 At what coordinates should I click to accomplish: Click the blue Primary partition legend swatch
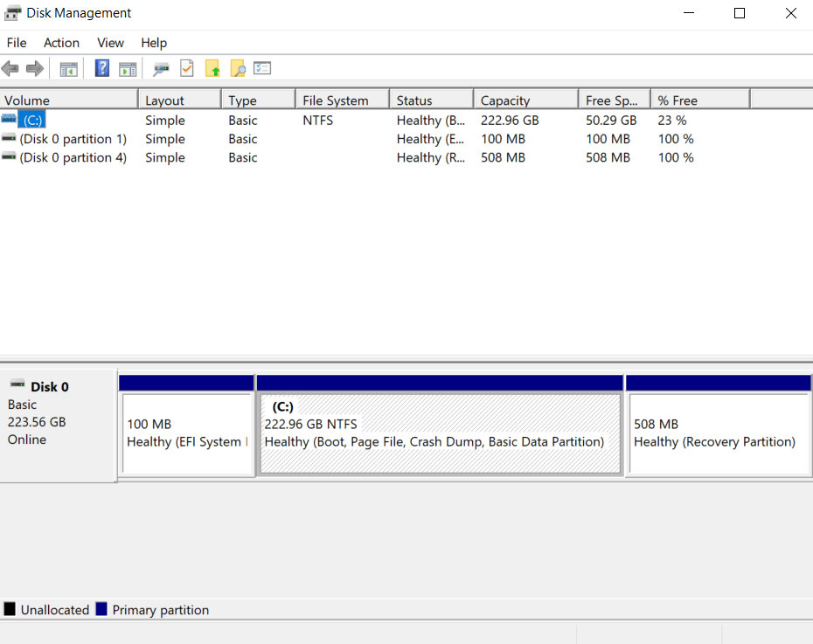101,609
